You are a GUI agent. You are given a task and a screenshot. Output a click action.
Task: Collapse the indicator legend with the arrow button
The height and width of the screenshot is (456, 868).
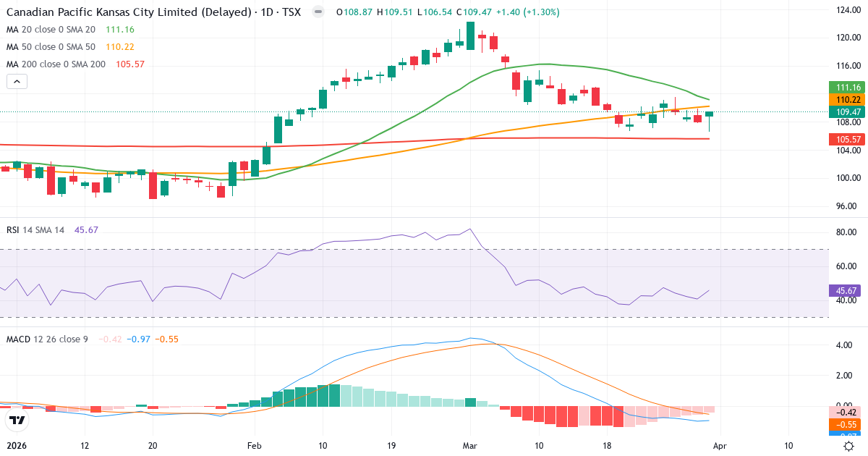16,81
